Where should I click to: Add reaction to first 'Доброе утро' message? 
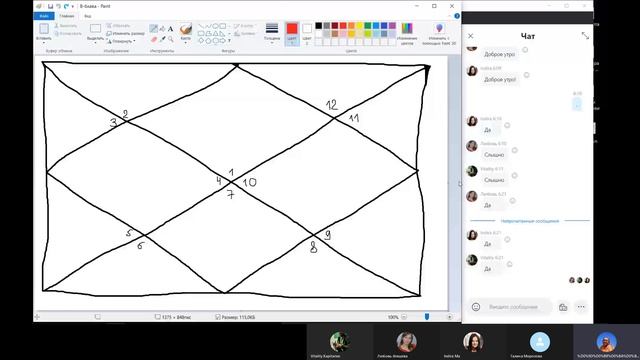click(525, 50)
